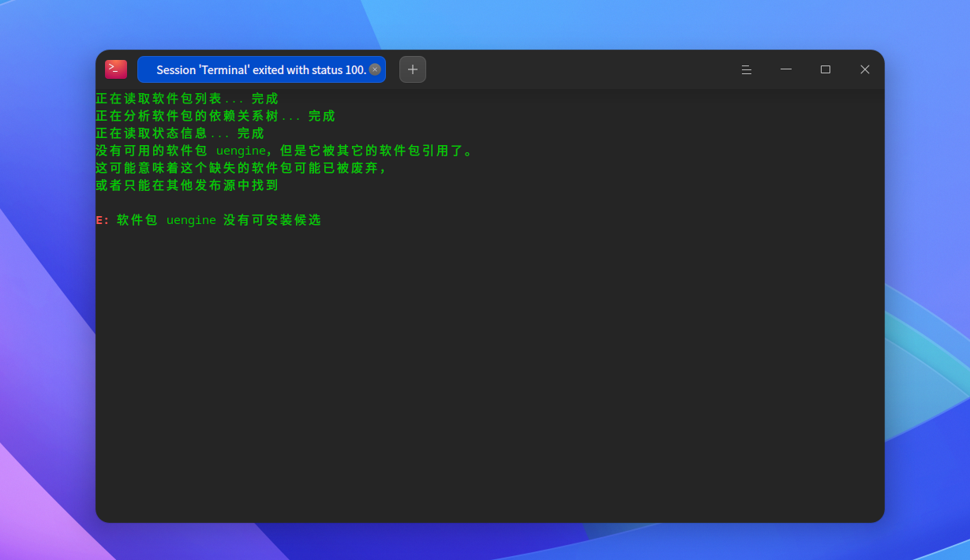
Task: Add a new terminal tab
Action: pyautogui.click(x=413, y=69)
